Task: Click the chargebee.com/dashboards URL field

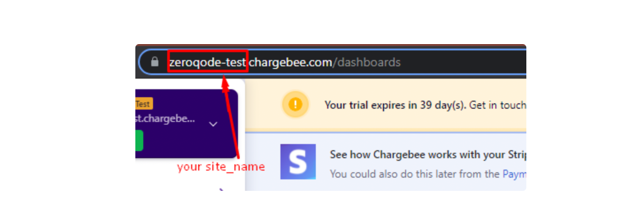Action: coord(333,62)
